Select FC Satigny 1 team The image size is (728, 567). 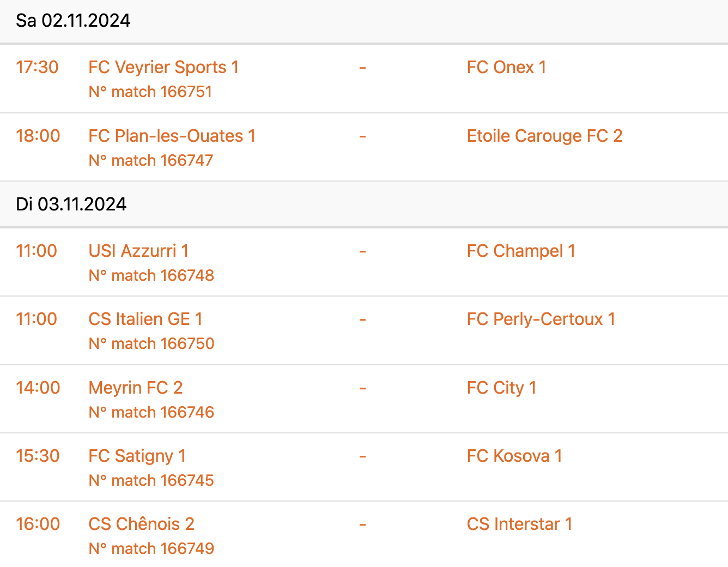click(x=137, y=456)
